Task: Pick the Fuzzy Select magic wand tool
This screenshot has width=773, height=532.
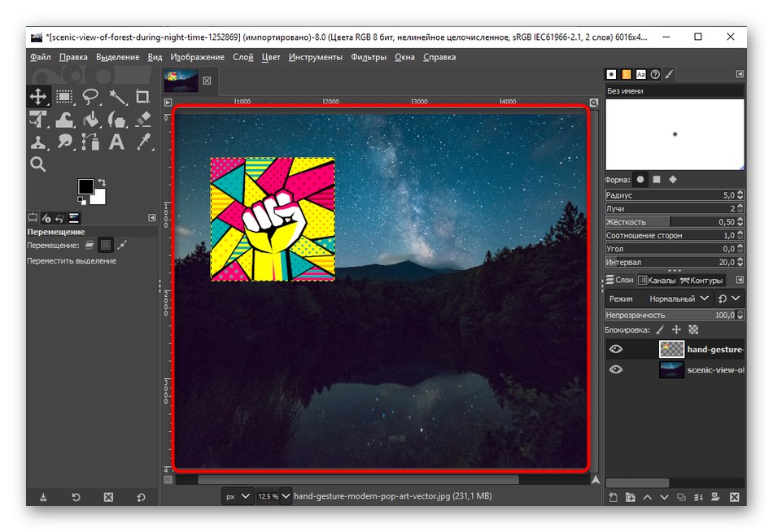Action: click(117, 96)
